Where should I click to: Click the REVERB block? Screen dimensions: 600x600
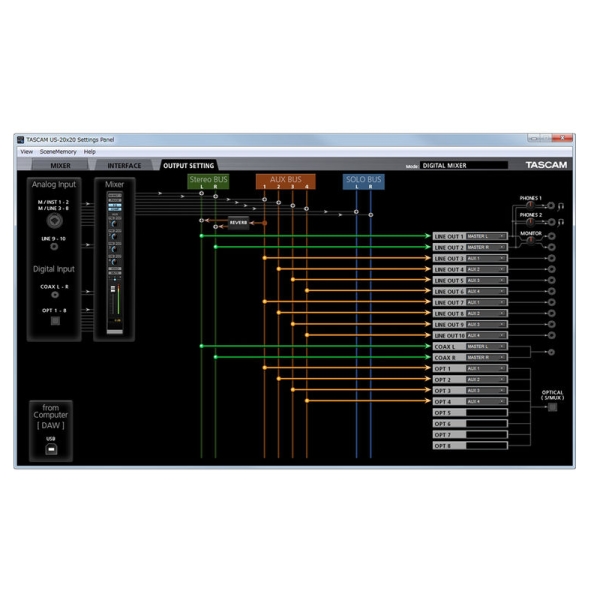pos(238,223)
